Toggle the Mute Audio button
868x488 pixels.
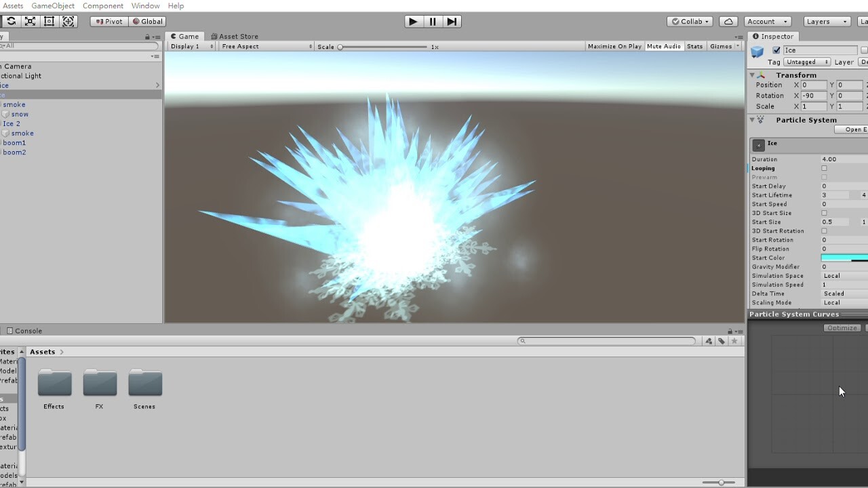pyautogui.click(x=663, y=46)
